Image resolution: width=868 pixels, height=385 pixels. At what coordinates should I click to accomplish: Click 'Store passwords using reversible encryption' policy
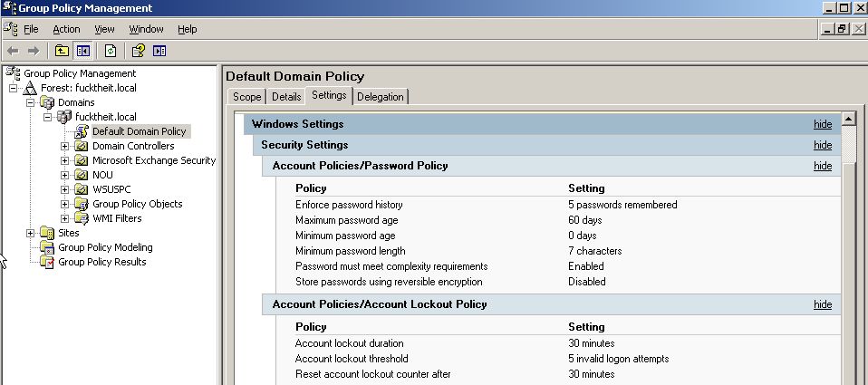coord(389,282)
